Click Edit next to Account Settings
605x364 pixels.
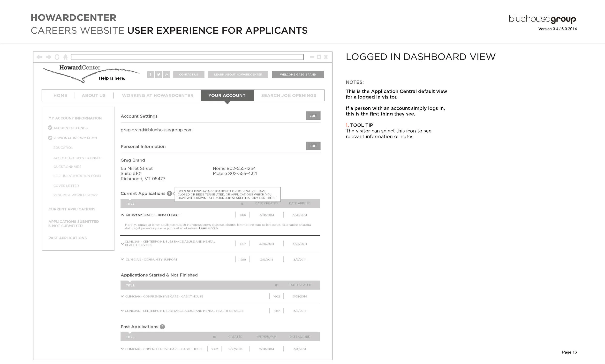(313, 116)
